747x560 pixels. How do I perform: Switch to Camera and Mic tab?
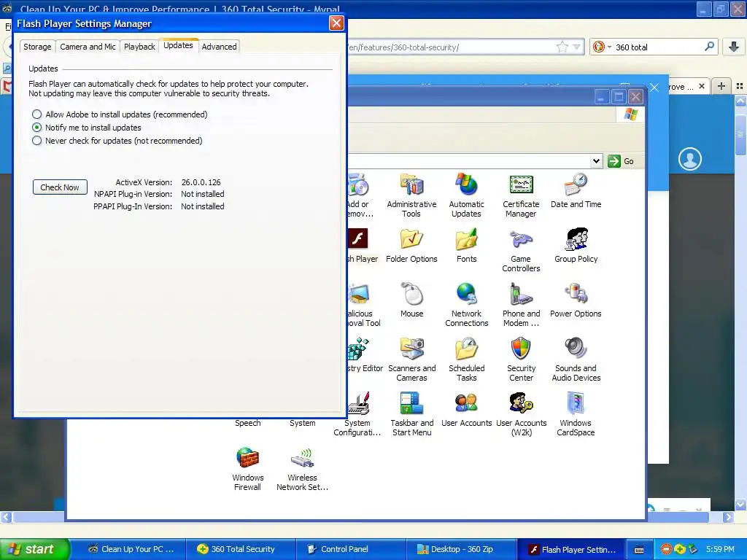click(x=88, y=47)
